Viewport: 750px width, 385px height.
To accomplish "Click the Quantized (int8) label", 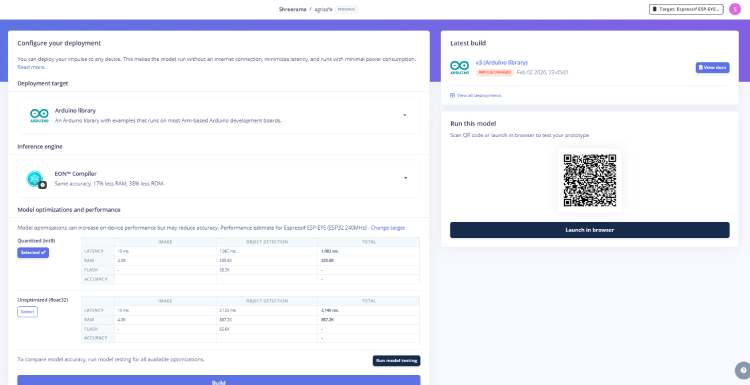I will (x=36, y=241).
